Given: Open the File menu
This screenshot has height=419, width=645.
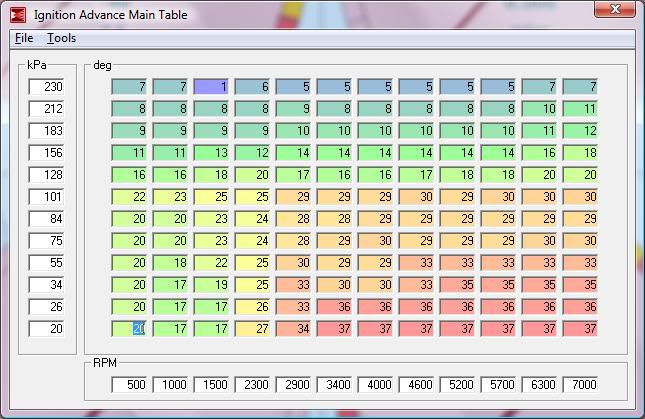Looking at the screenshot, I should pos(24,38).
